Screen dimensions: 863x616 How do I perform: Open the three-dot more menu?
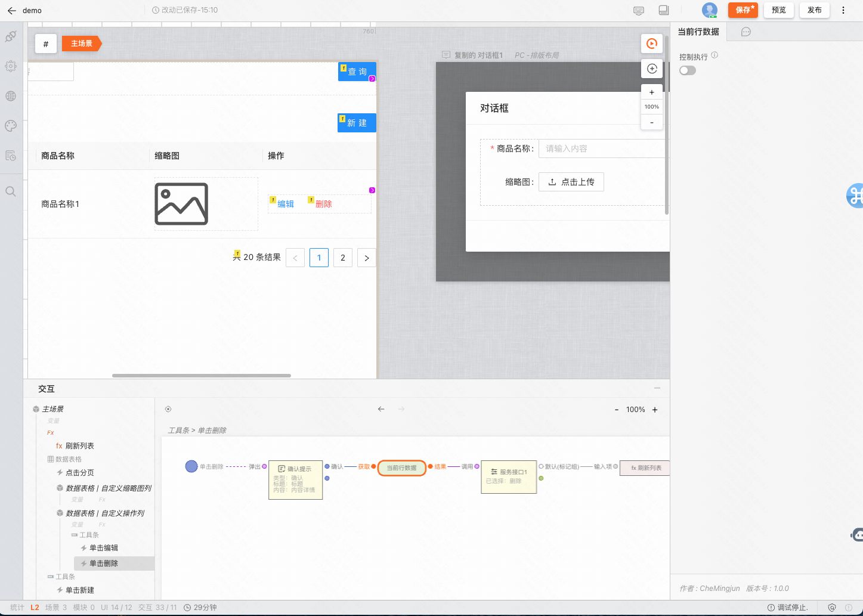[x=843, y=10]
